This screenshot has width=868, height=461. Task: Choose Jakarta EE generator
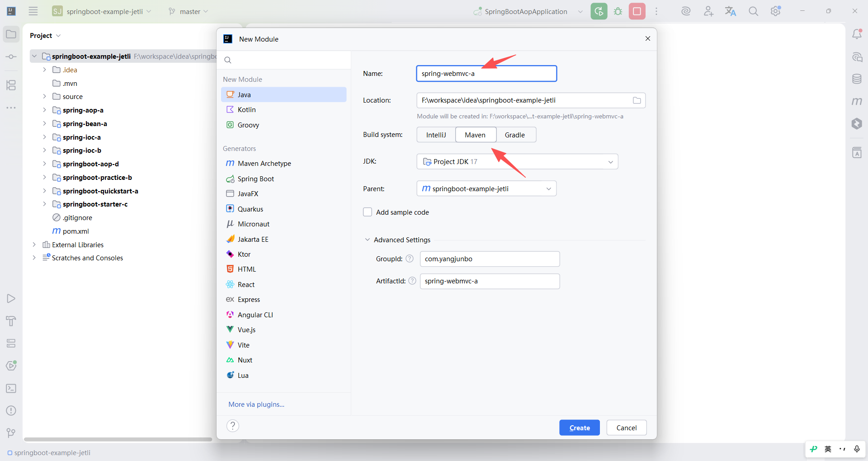[x=284, y=239]
